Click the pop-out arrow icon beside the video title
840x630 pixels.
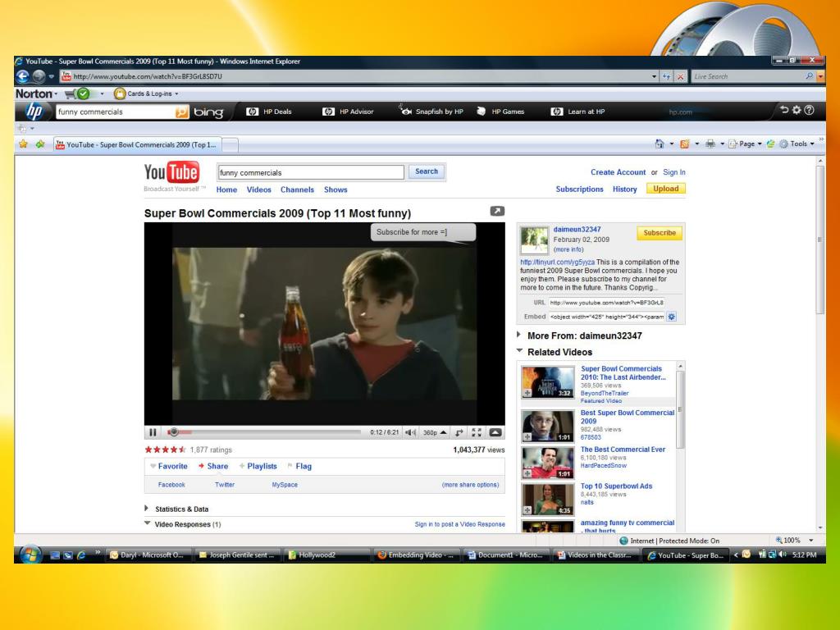point(497,211)
